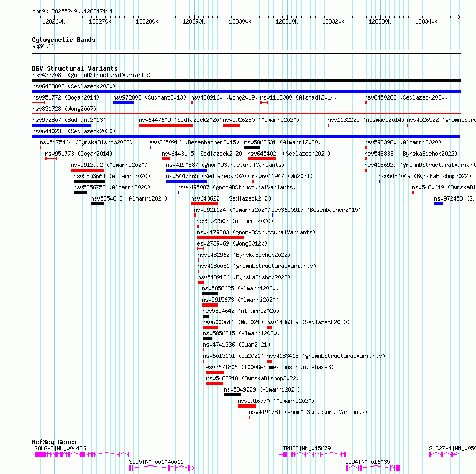Open the nsv951772 Dogan2014 variant label
Image resolution: width=476 pixels, height=474 pixels.
tap(66, 97)
